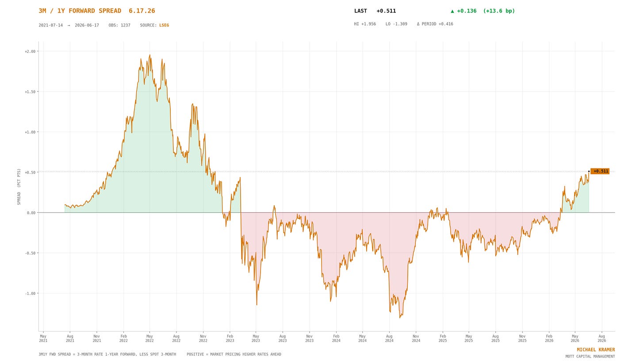This screenshot has height=362, width=644.
Task: Click the "HI +1.956" statistic
Action: (x=365, y=24)
